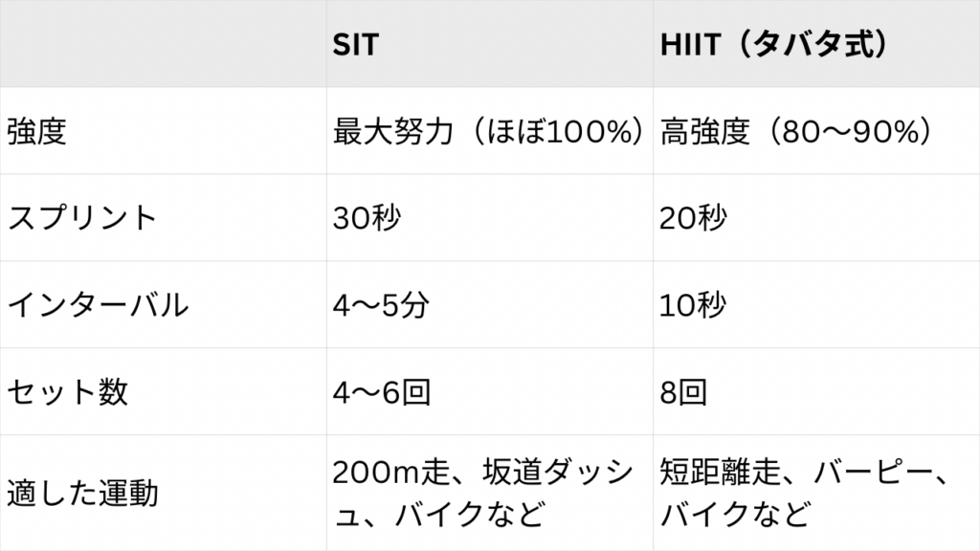Click the 20秒 sprint cell
980x551 pixels.
click(694, 218)
